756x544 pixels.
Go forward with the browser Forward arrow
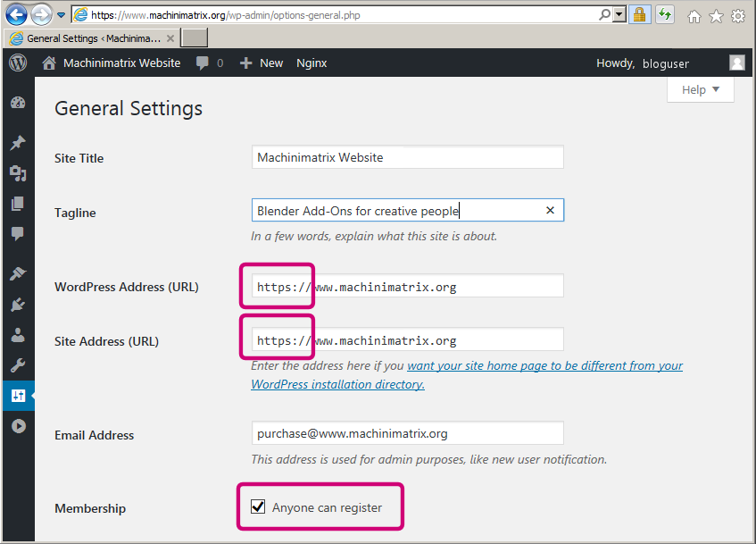click(41, 15)
